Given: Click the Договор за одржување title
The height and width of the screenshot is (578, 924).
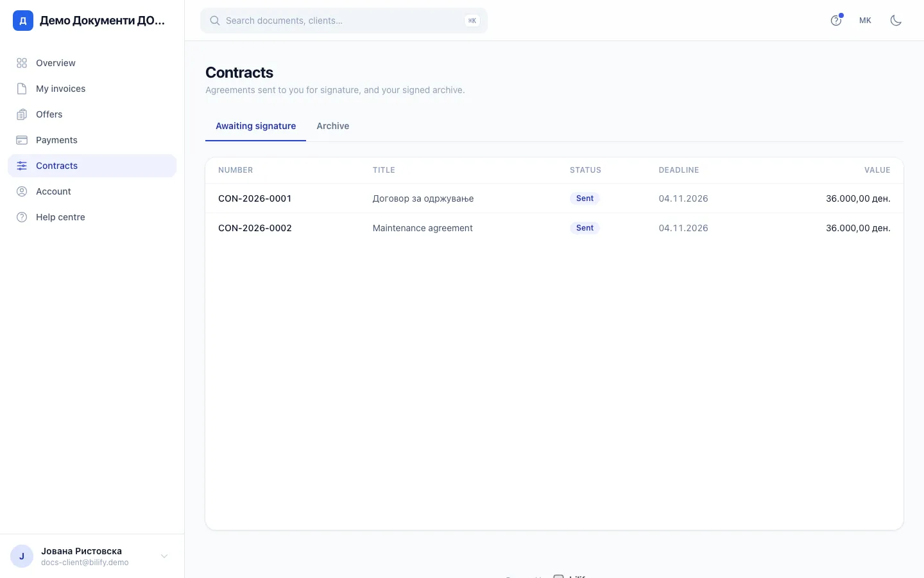Looking at the screenshot, I should pyautogui.click(x=424, y=198).
